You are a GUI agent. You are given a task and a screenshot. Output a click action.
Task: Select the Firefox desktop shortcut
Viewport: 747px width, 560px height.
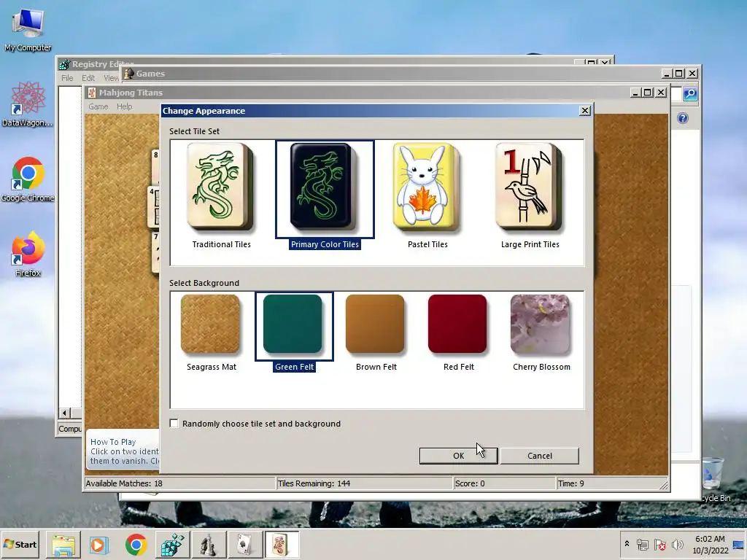(28, 254)
